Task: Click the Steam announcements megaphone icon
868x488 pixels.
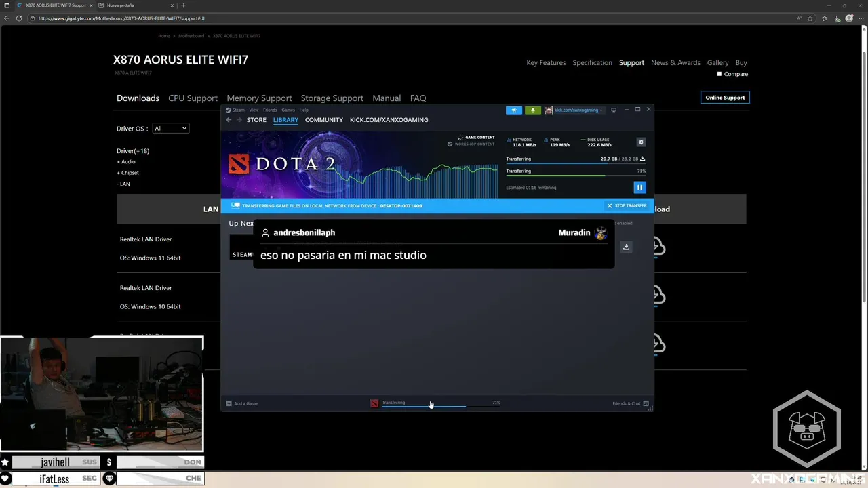Action: pyautogui.click(x=514, y=110)
